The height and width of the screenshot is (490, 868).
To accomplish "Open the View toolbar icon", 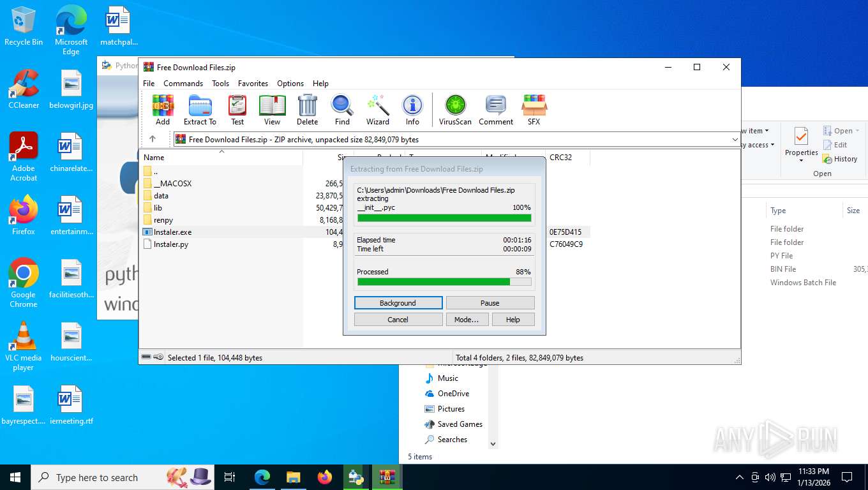I will pyautogui.click(x=272, y=110).
